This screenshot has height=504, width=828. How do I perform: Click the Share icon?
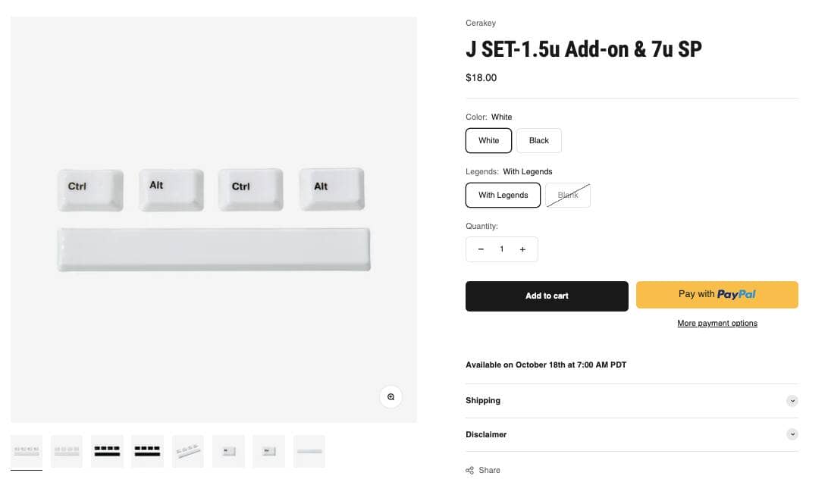pos(470,471)
